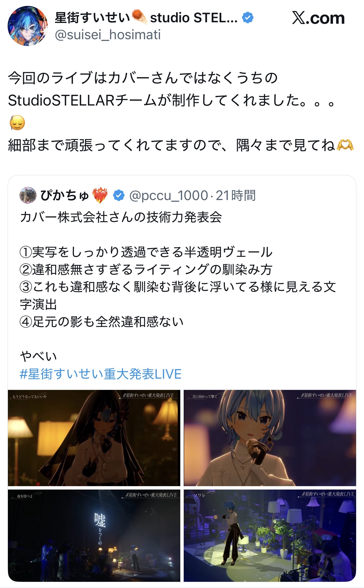Click the heart hands emoji at tweet end
Screen dimensions: 364x588
pyautogui.click(x=345, y=145)
